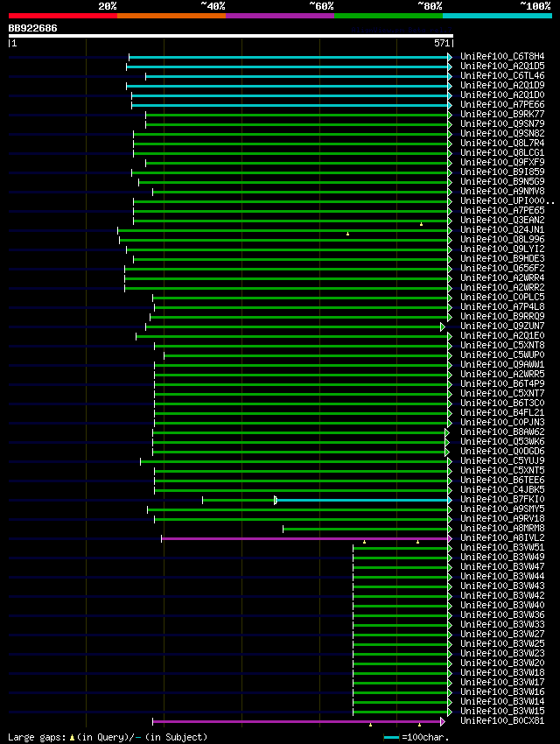Open hit UniRef100_C6TL46
The width and height of the screenshot is (560, 744).
point(502,75)
